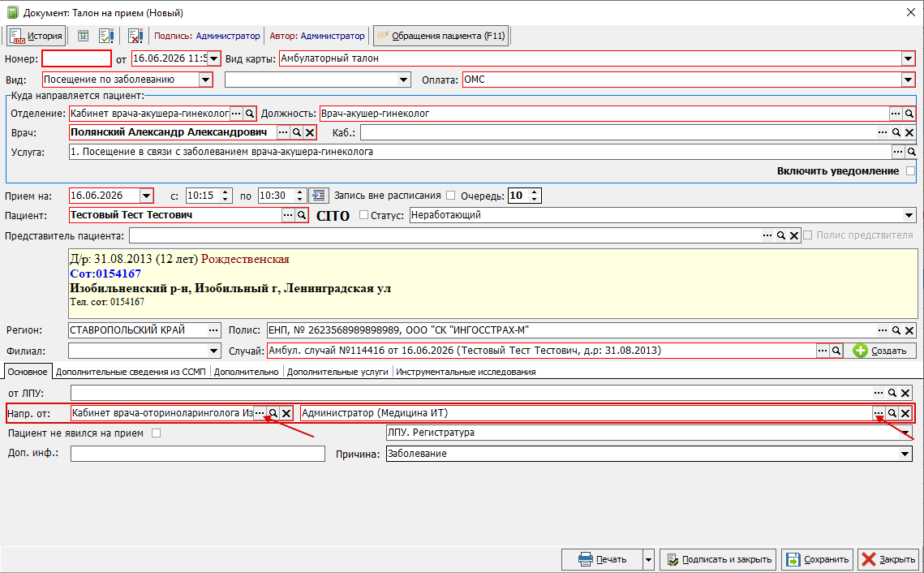
Task: Click the table grid toolbar icon
Action: pos(83,36)
